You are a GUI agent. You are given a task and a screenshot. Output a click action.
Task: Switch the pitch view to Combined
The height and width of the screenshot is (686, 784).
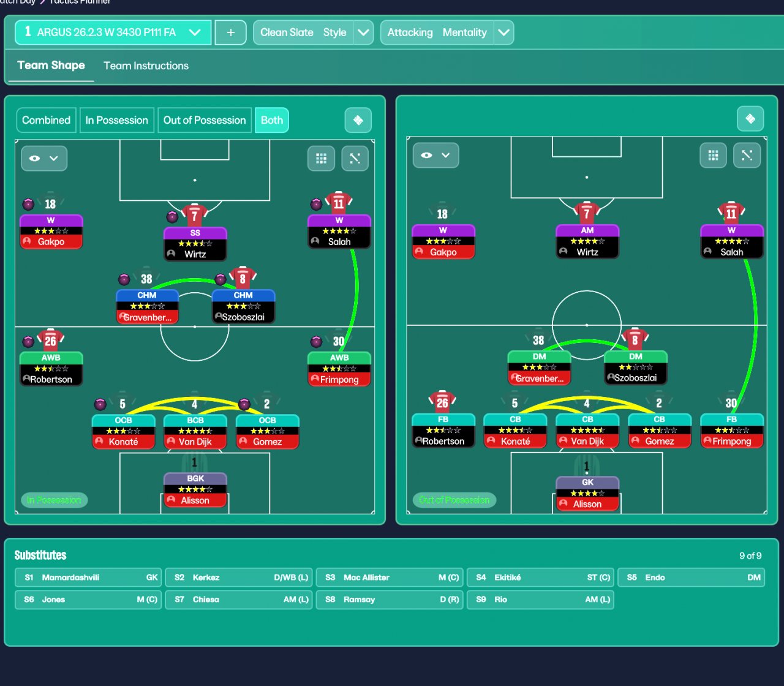tap(46, 120)
